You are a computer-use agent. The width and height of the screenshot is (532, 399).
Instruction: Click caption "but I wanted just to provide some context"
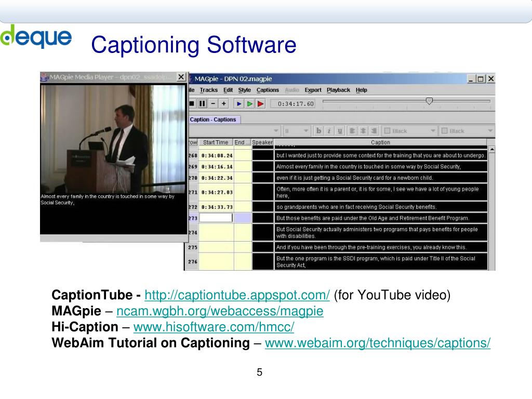[x=381, y=155]
